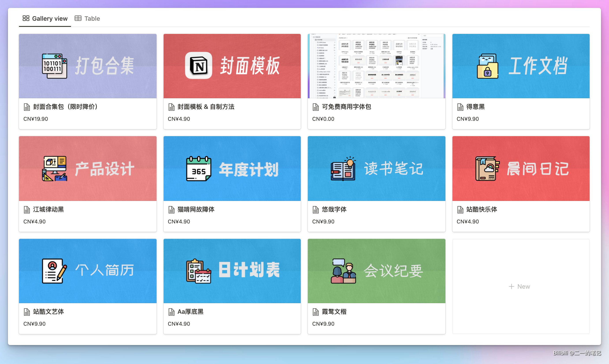Open page titled 站酷文艺体

(x=48, y=312)
